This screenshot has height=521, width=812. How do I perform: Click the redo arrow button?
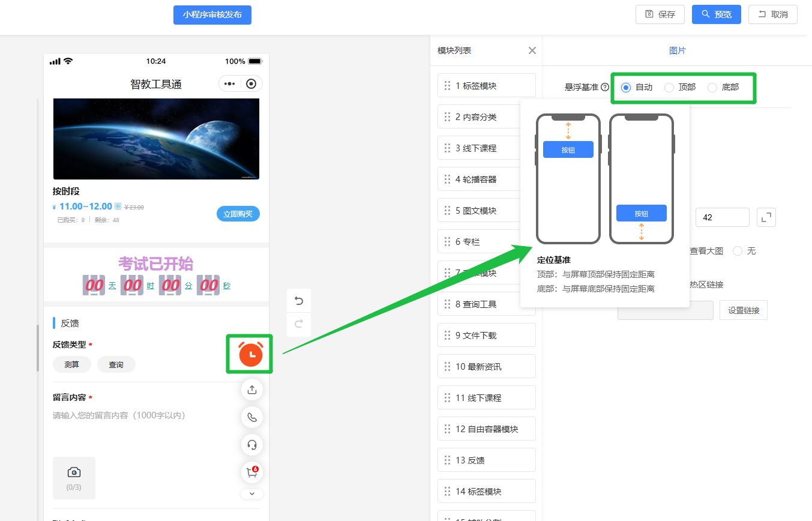(299, 324)
